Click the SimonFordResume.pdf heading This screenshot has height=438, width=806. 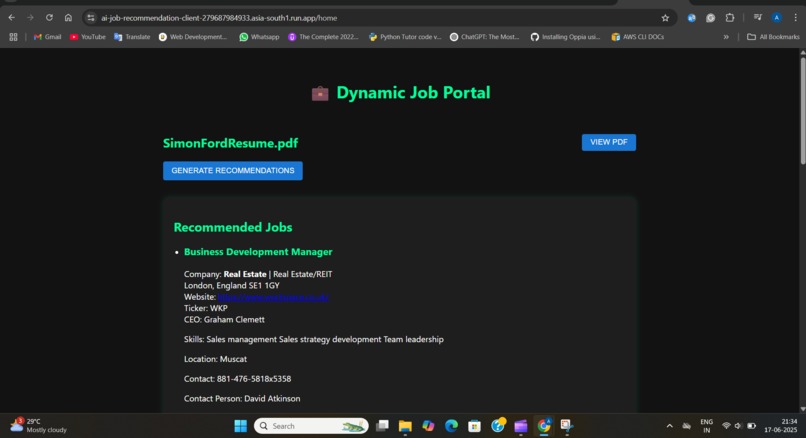[230, 143]
